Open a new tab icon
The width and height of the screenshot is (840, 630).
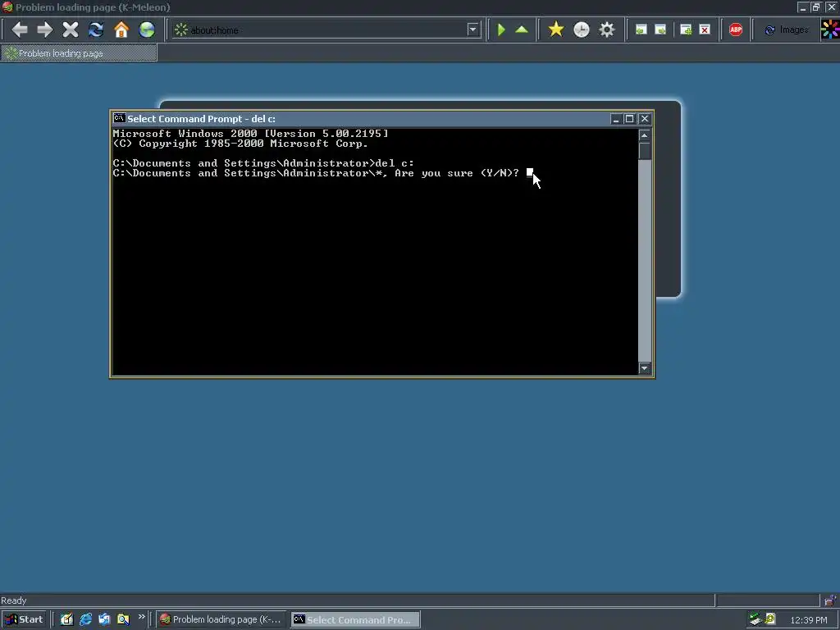[x=686, y=30]
